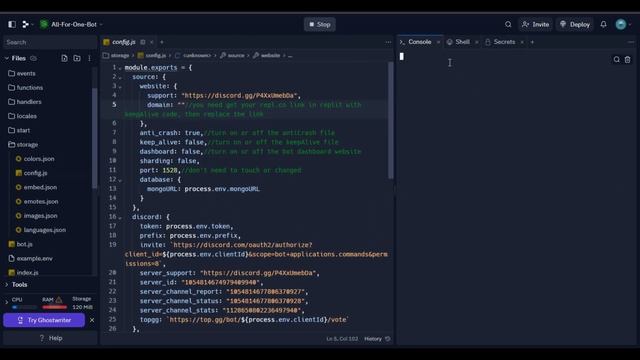Fold the website block at line 3
This screenshot has height=360, width=640.
[120, 87]
